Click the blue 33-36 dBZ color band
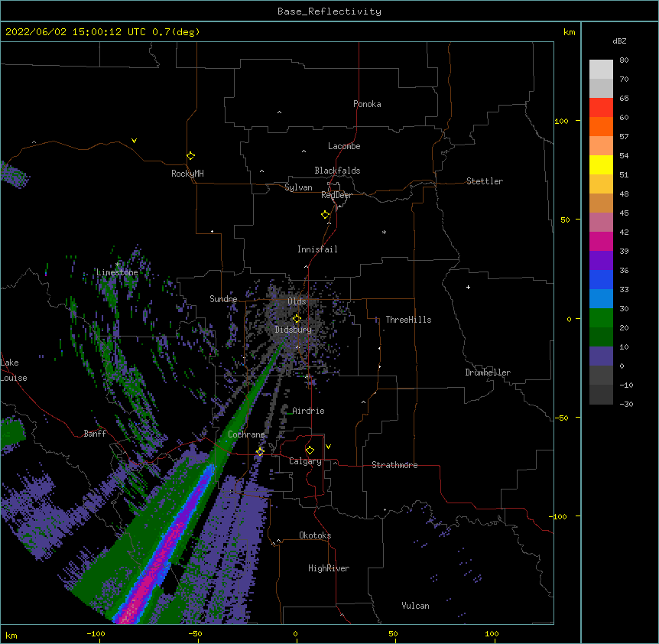The height and width of the screenshot is (644, 659). click(601, 279)
